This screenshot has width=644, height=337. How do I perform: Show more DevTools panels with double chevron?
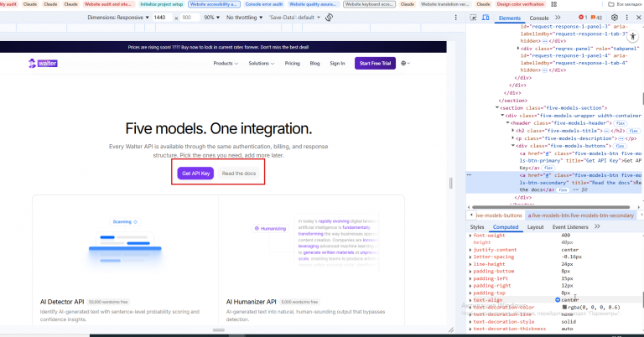558,18
